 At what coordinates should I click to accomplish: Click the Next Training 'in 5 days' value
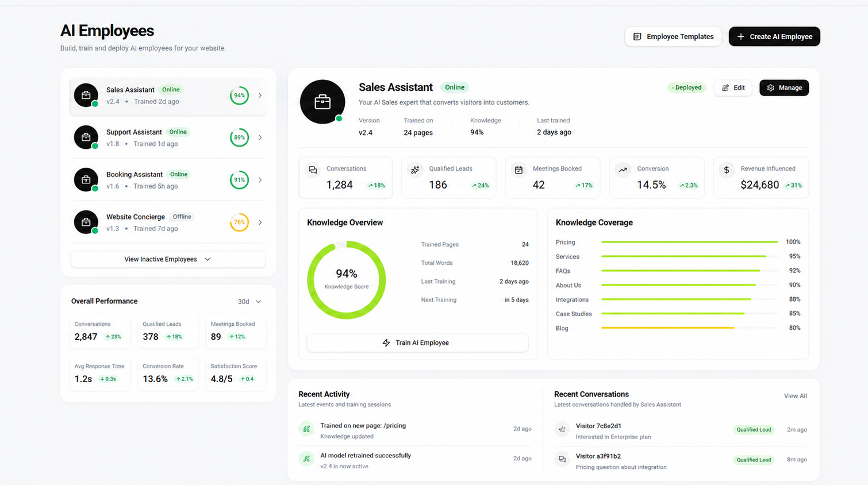click(x=516, y=300)
